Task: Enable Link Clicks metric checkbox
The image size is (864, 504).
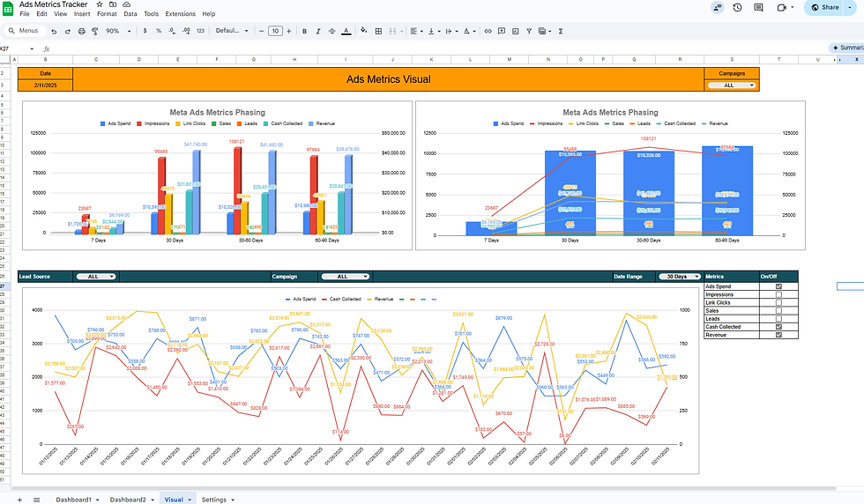Action: 778,302
